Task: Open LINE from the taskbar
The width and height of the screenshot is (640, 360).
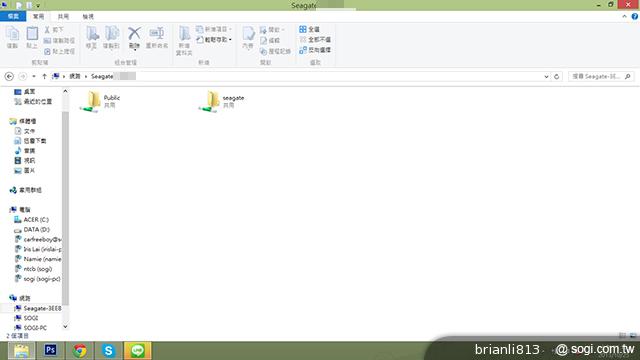Action: 138,350
